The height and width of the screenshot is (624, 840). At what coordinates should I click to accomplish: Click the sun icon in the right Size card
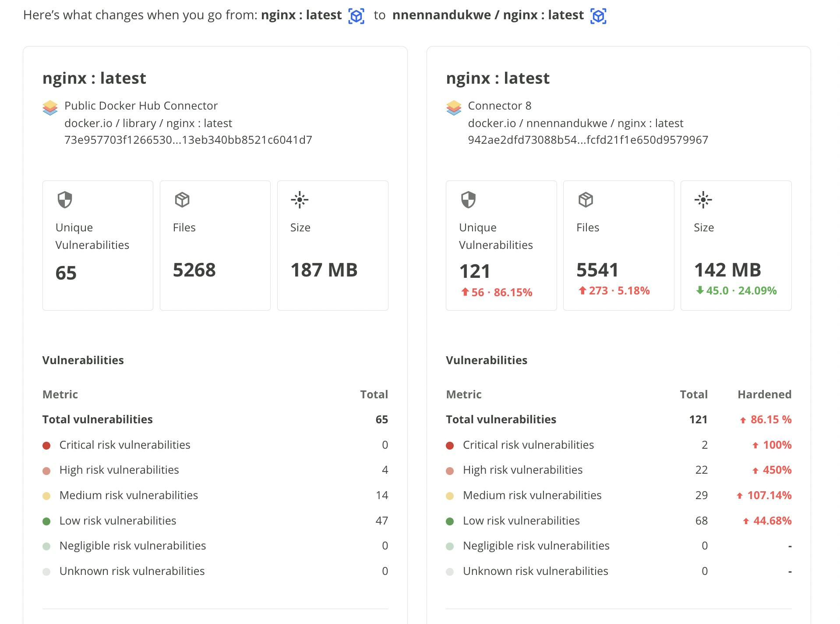703,200
